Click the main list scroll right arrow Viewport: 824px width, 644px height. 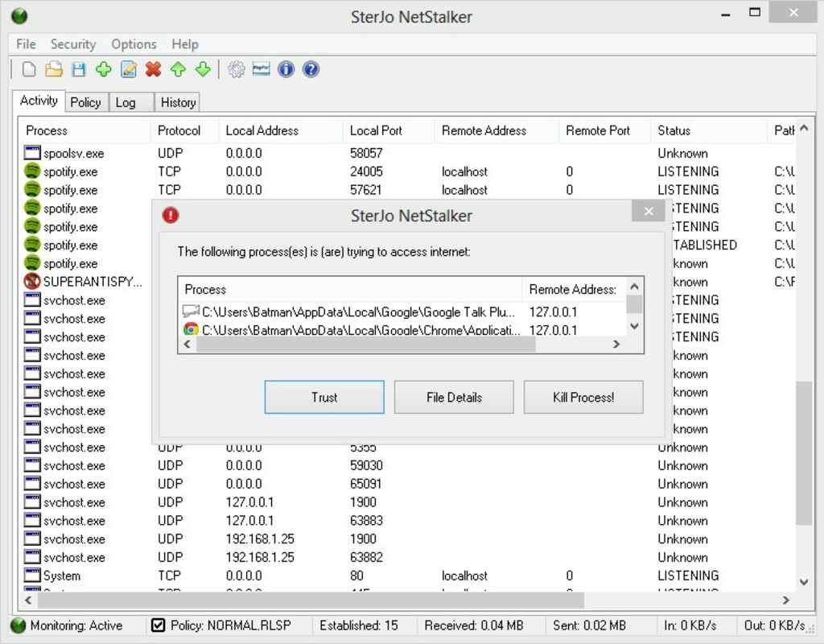[785, 600]
